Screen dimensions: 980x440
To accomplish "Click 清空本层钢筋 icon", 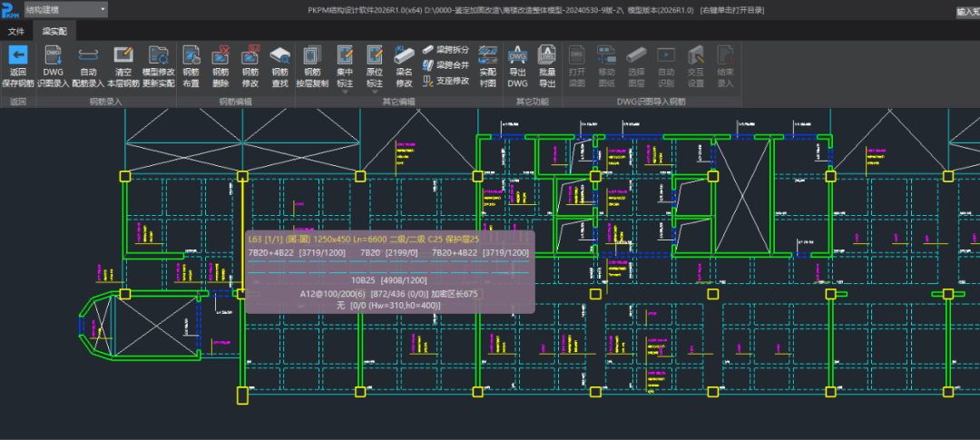I will tap(123, 55).
